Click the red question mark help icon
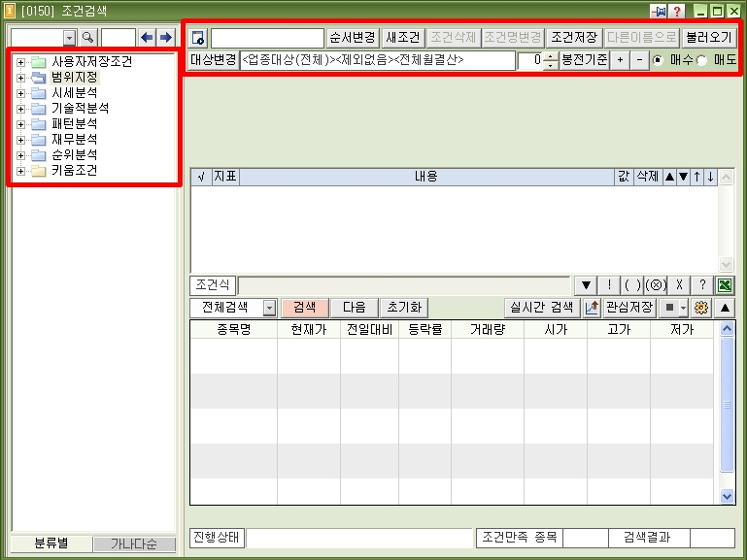Screen dimensions: 747x560 pyautogui.click(x=677, y=11)
